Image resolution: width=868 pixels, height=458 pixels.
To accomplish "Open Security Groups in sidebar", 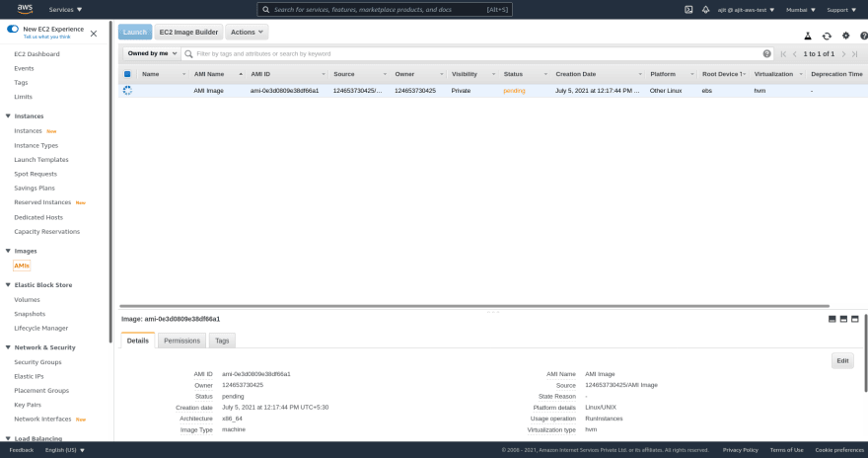I will pyautogui.click(x=37, y=362).
